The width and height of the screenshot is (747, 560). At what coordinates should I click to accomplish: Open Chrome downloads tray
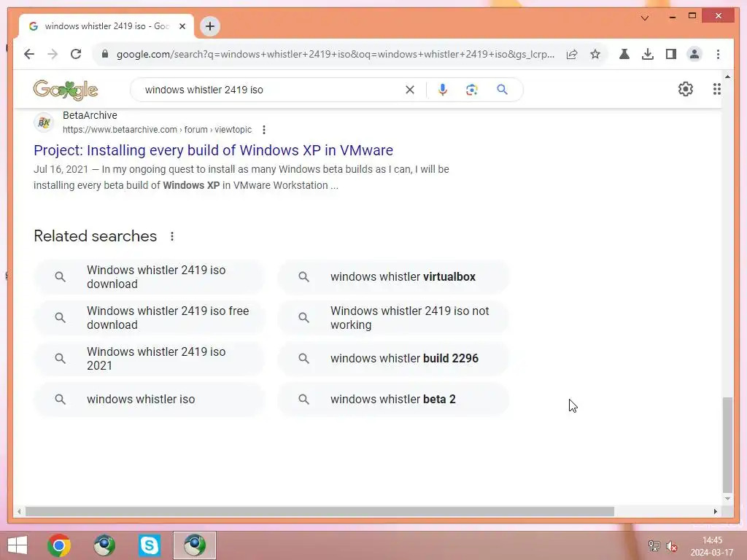[x=648, y=54]
